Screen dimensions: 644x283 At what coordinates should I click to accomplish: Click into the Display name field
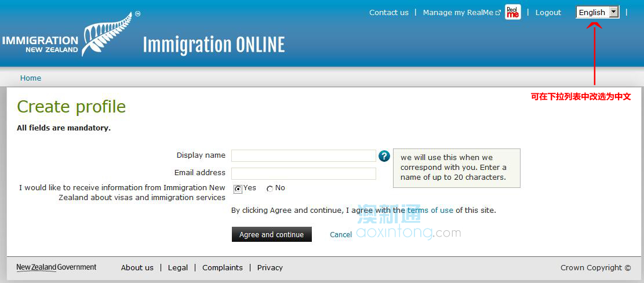point(303,155)
